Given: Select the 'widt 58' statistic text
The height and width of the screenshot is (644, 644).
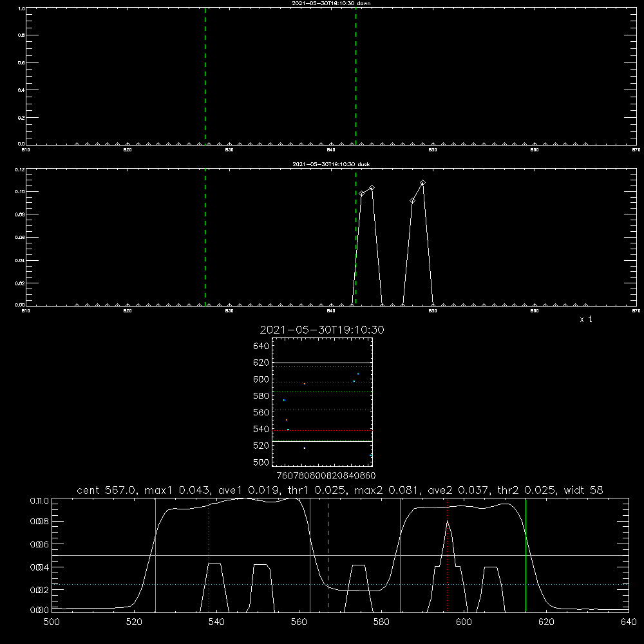Looking at the screenshot, I should 583,490.
